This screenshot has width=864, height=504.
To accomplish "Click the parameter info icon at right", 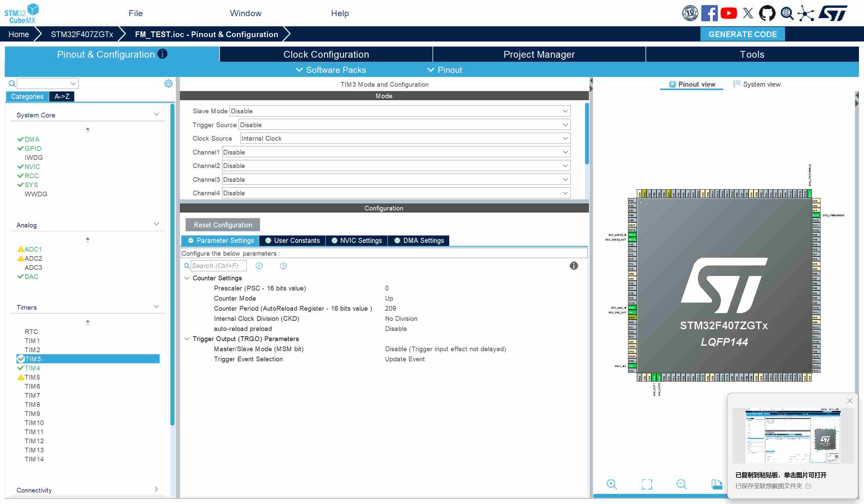I will click(574, 266).
